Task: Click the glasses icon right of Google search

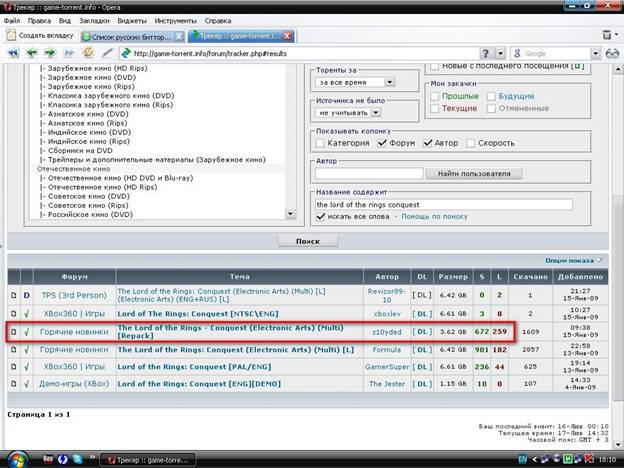Action: (x=612, y=53)
